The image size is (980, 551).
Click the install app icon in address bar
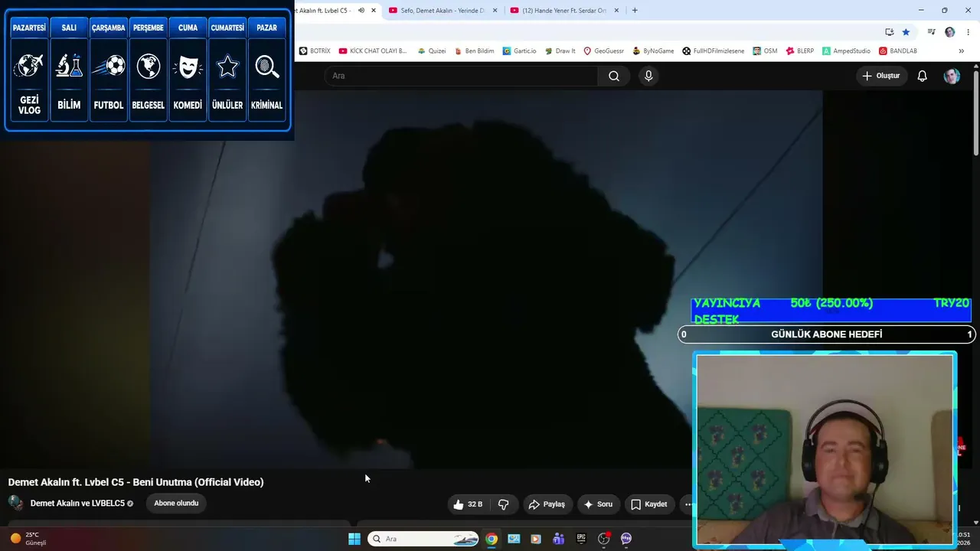click(889, 32)
